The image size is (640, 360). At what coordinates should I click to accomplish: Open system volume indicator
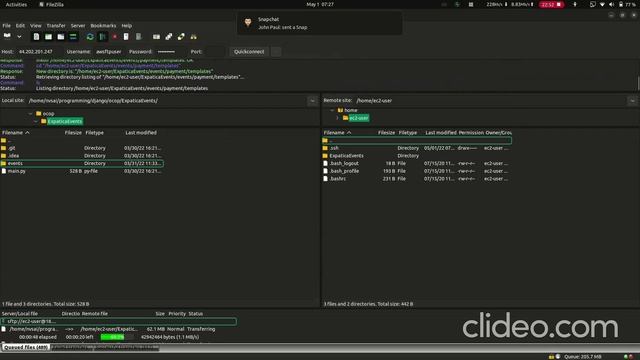pos(611,4)
